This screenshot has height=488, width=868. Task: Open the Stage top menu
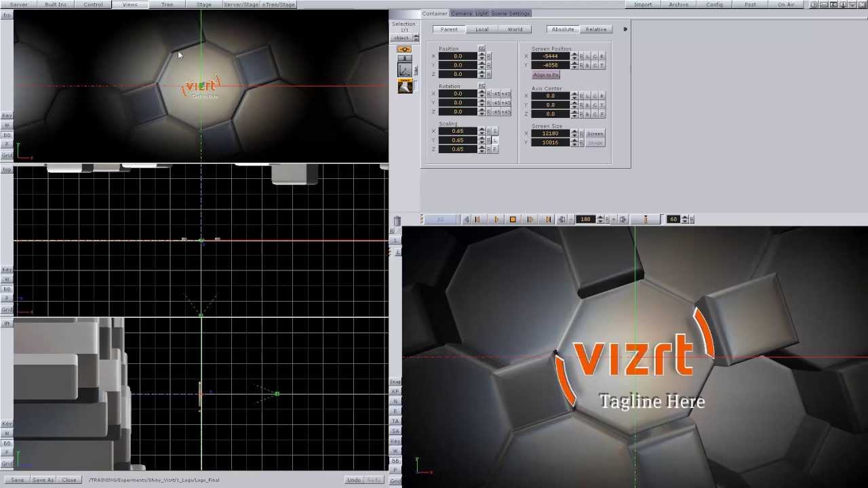point(203,5)
